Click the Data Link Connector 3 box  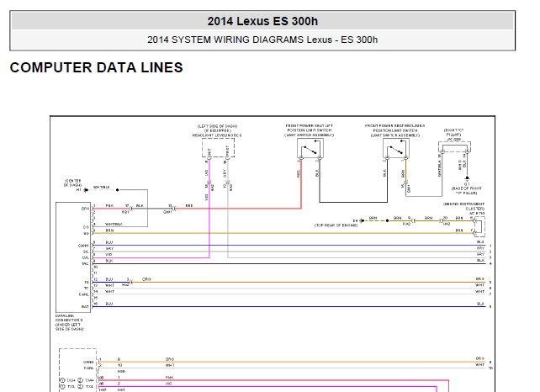pos(73,257)
